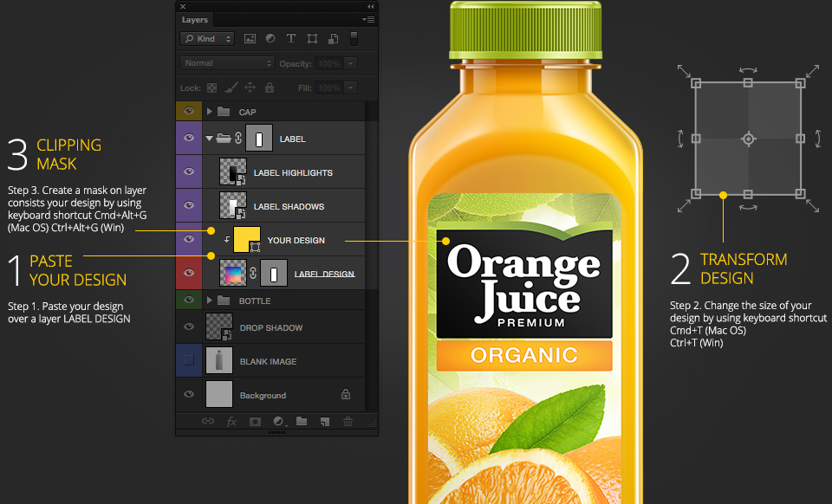Click the BOTTLE group folder icon
The image size is (832, 504).
tap(224, 300)
